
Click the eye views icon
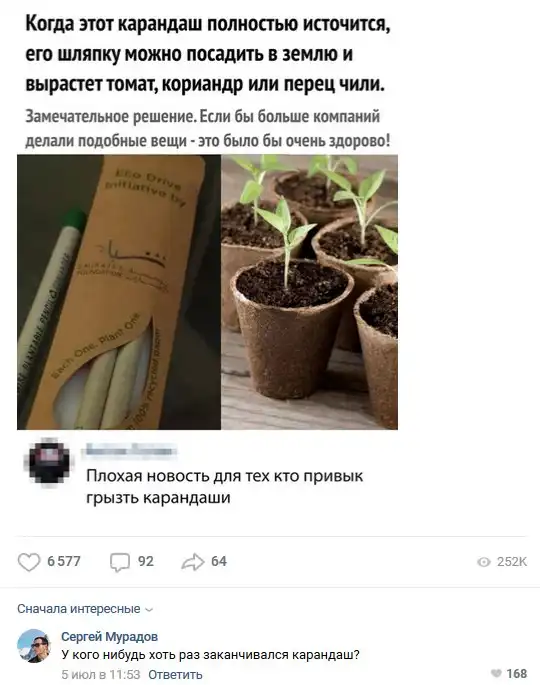tap(484, 562)
